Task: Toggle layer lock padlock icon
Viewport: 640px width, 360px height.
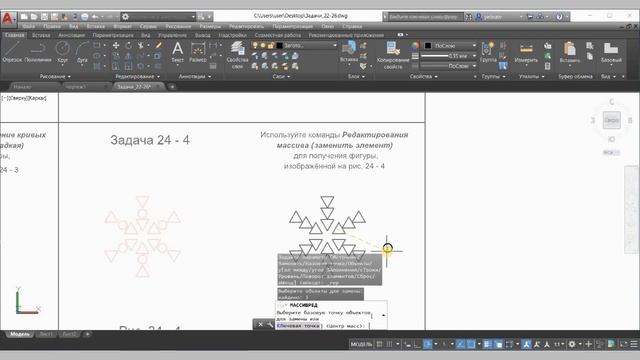Action: (x=270, y=45)
